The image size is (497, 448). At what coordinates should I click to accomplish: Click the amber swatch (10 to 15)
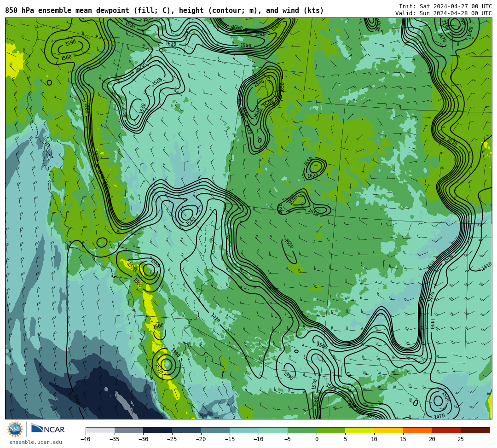coord(388,430)
